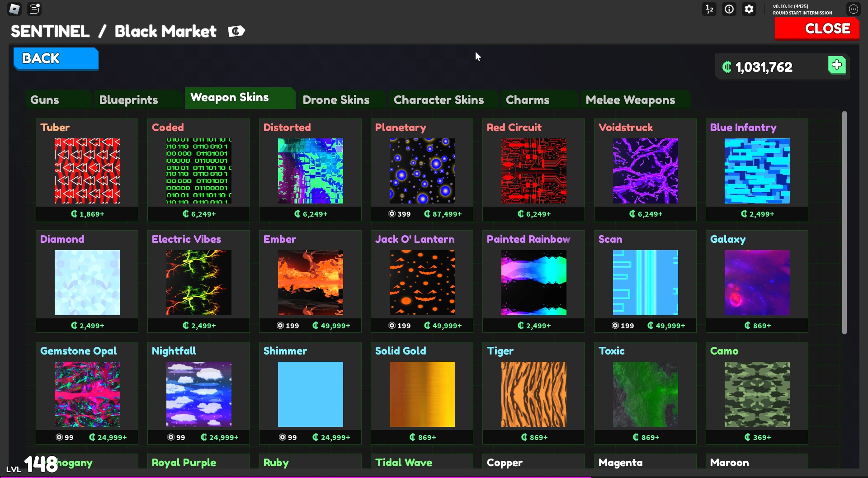This screenshot has width=868, height=478.
Task: Select the Shimmer skin thumbnail
Action: coord(310,394)
